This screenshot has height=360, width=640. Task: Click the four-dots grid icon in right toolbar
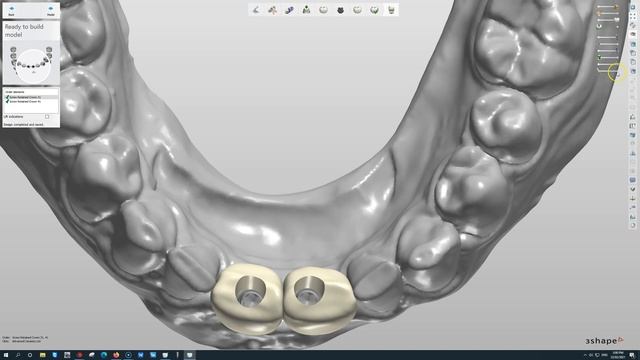(633, 16)
